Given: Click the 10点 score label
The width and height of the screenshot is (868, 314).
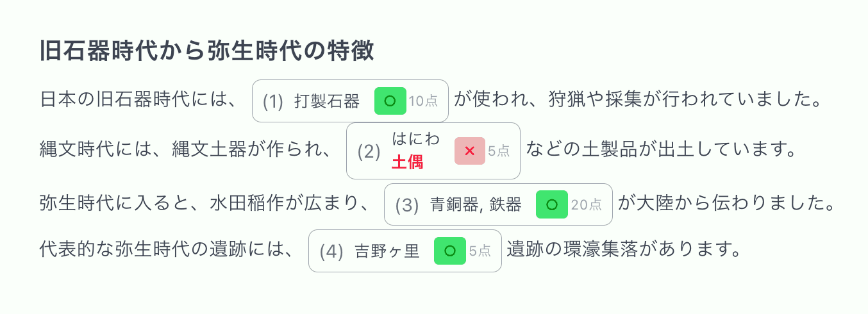Looking at the screenshot, I should click(x=423, y=101).
